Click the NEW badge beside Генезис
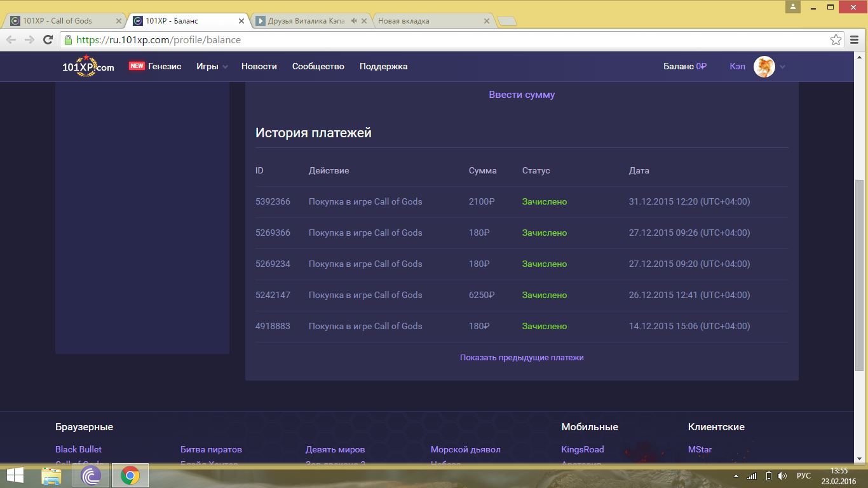The height and width of the screenshot is (488, 868). click(x=137, y=66)
